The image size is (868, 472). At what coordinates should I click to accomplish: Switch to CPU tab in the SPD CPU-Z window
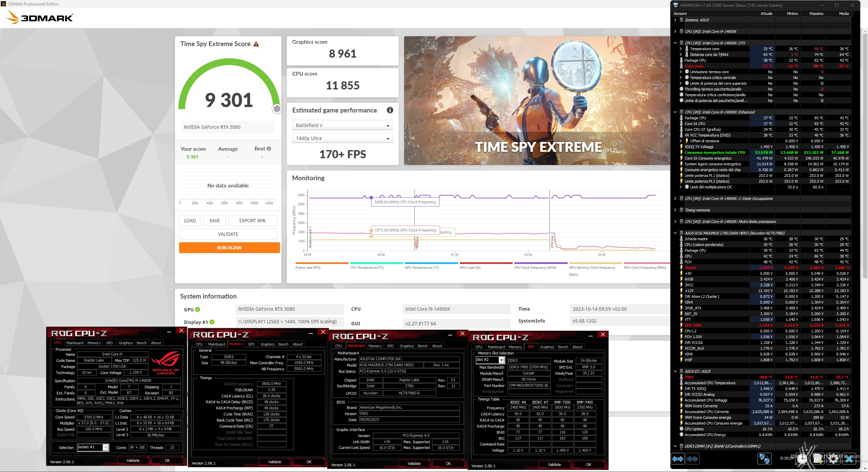tap(479, 347)
